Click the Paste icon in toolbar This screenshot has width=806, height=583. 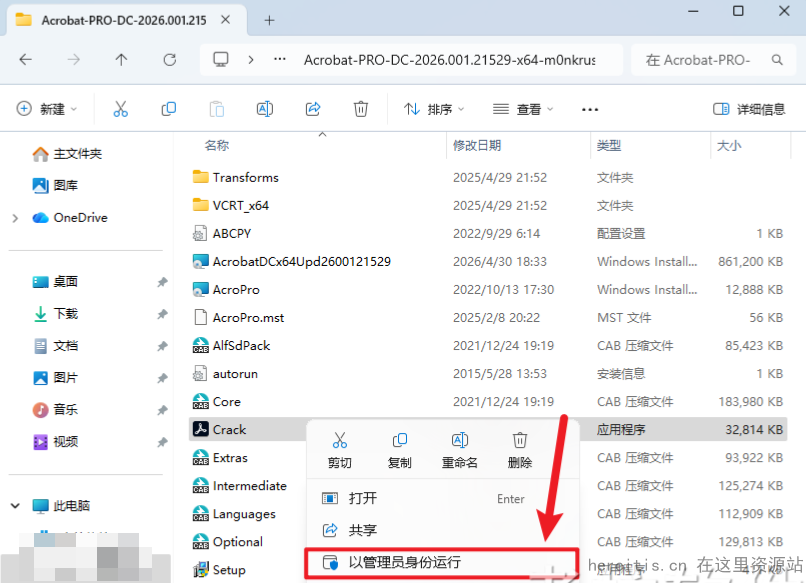tap(217, 109)
